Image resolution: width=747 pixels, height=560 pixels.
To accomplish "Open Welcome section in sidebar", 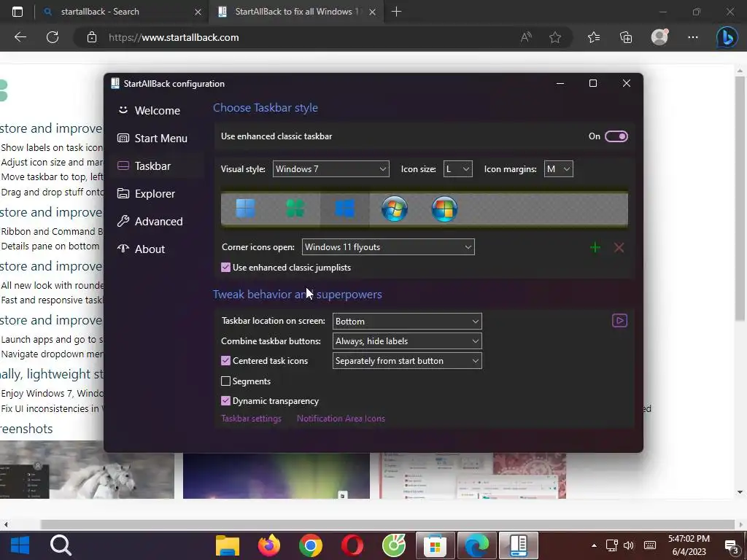I will pyautogui.click(x=157, y=111).
